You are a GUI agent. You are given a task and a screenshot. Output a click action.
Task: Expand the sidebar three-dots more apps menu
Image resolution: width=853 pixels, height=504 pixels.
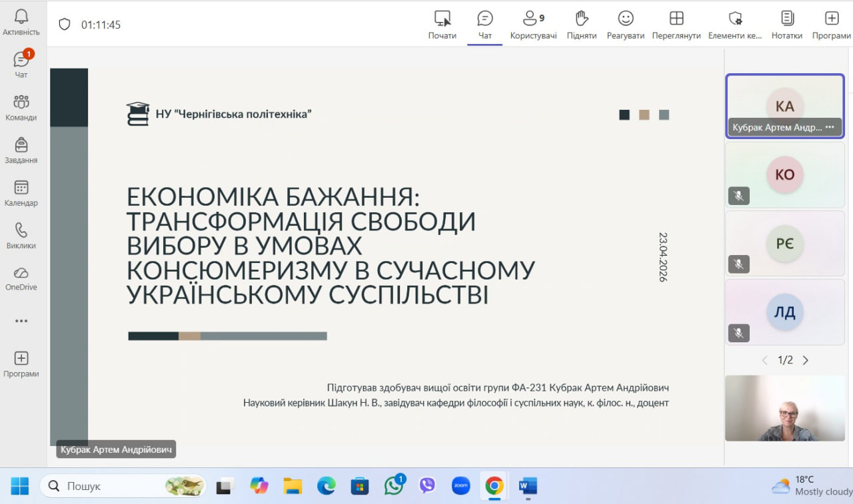[x=21, y=321]
